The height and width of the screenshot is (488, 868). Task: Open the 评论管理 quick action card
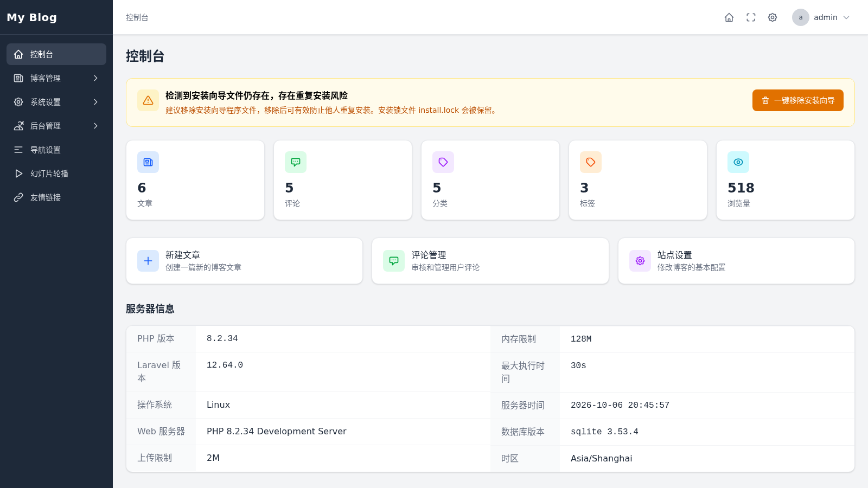(490, 261)
